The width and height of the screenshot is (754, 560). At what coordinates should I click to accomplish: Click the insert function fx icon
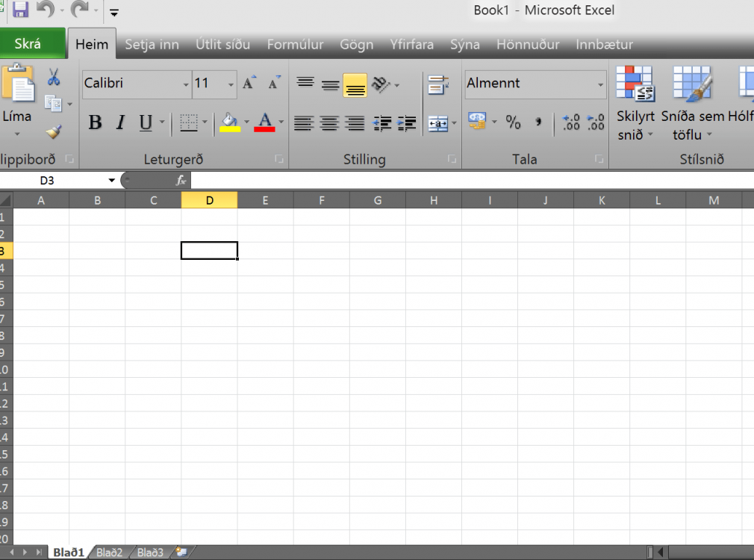pos(181,181)
